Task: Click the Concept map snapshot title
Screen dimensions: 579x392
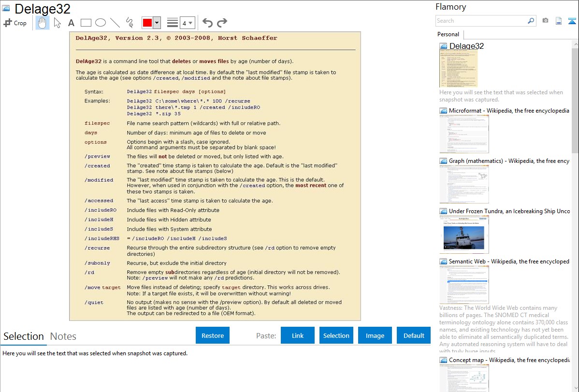Action: coord(509,360)
